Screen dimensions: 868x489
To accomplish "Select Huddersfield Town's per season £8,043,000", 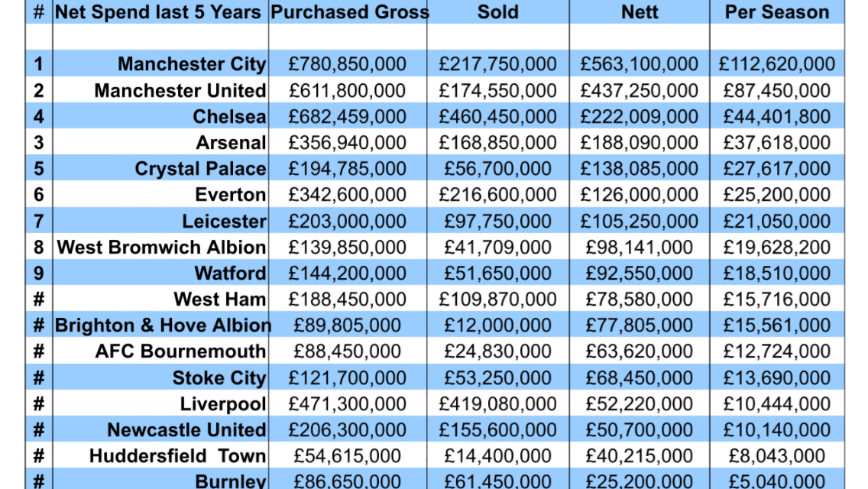I will [776, 456].
